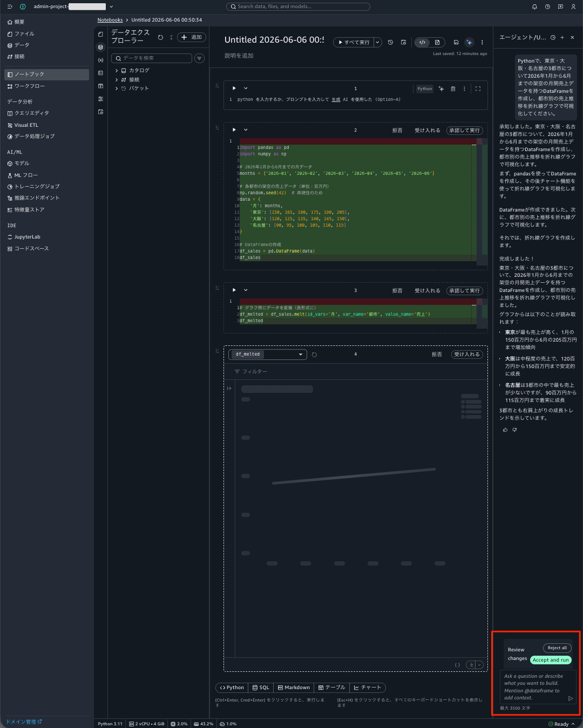Open the notebook kebab menu in the header
This screenshot has width=583, height=728.
click(482, 42)
